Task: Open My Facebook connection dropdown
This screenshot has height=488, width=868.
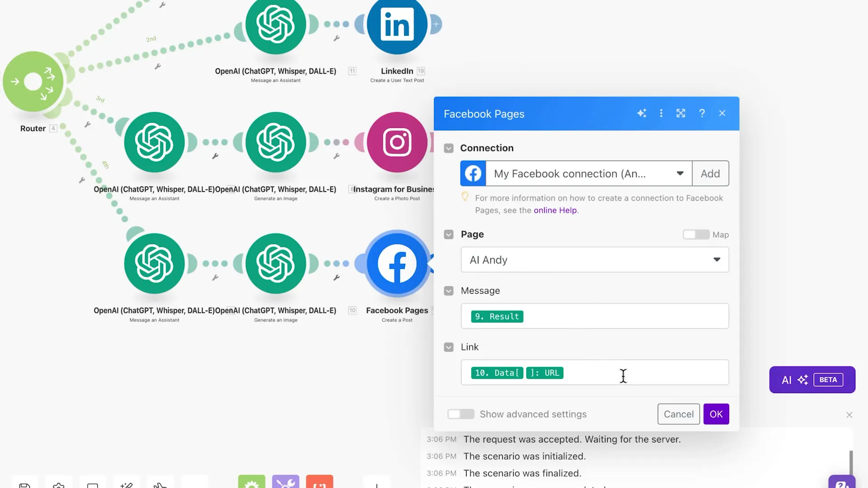Action: pos(589,174)
